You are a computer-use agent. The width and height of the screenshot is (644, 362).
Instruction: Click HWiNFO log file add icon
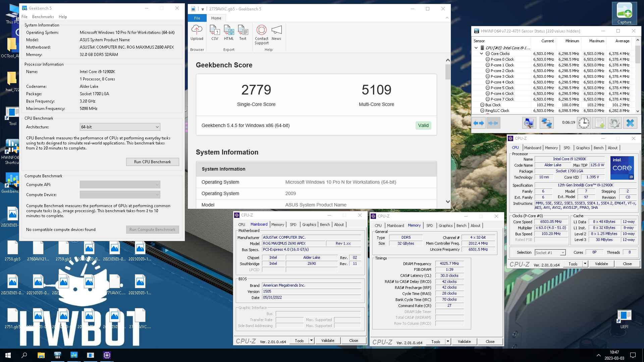click(x=599, y=123)
